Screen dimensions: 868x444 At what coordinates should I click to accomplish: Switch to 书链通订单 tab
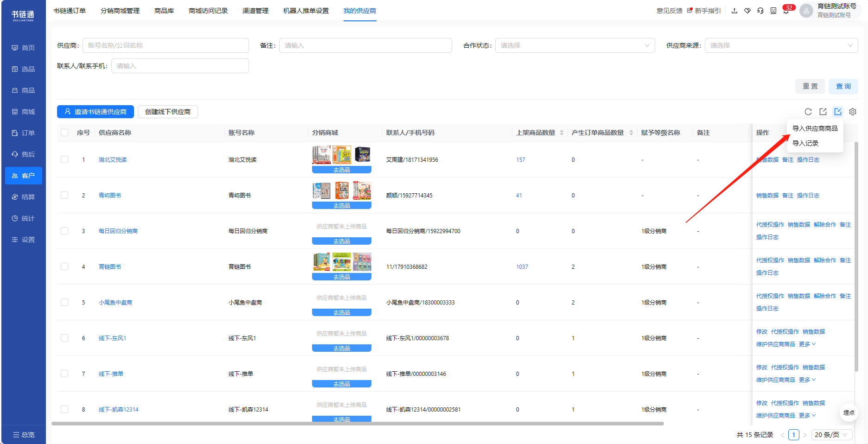(70, 11)
